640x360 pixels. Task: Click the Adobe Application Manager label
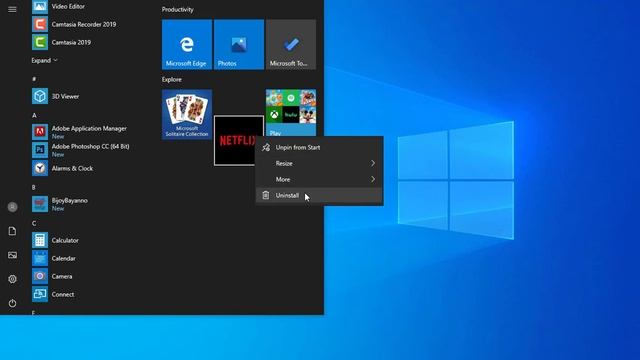pos(89,128)
